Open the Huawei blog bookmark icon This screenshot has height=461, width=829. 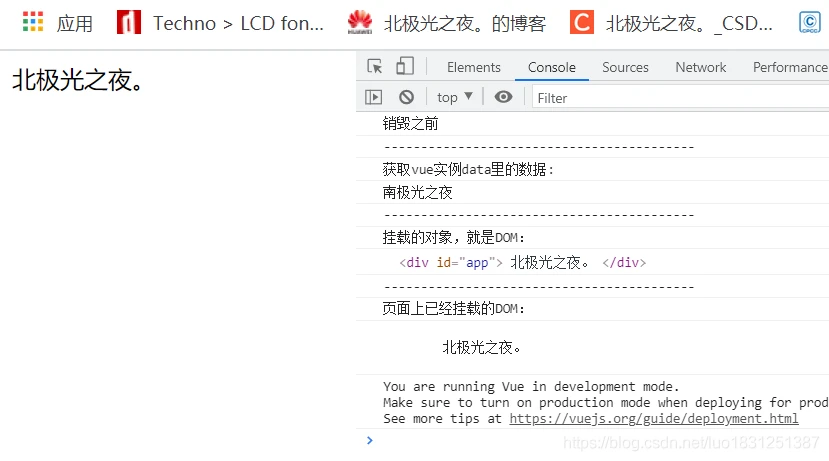[x=360, y=22]
